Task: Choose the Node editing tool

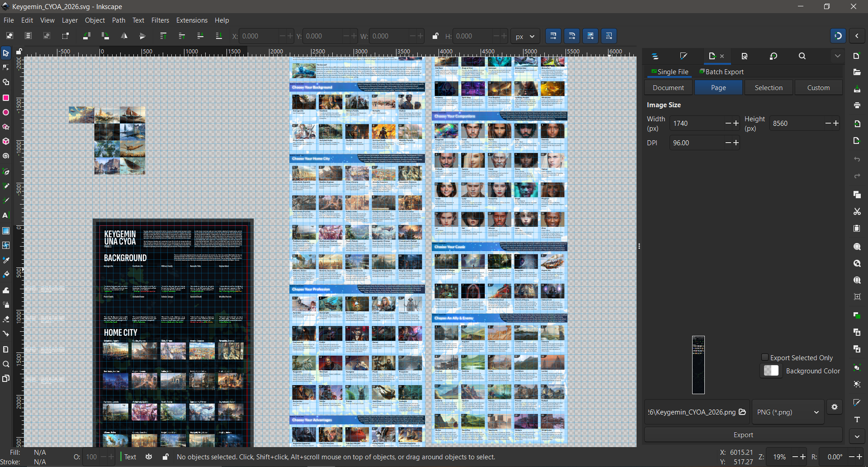Action: click(6, 67)
